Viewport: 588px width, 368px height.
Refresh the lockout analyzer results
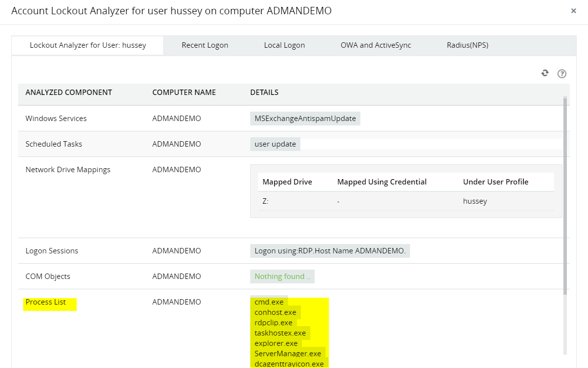pos(545,73)
